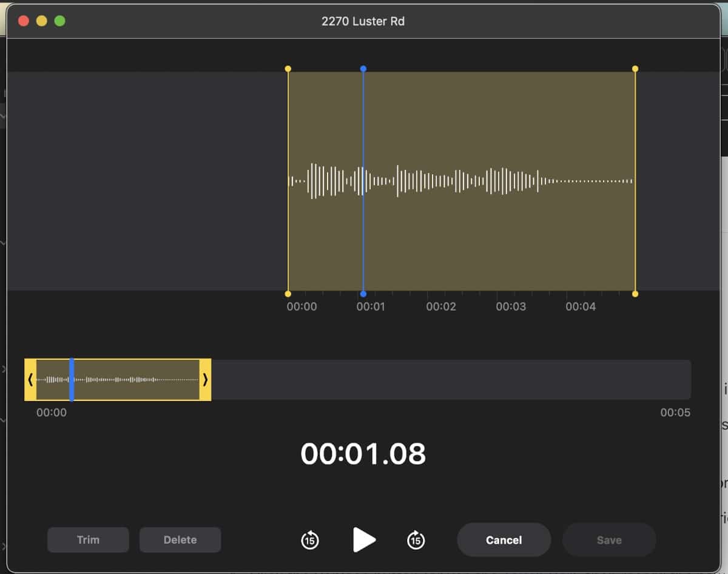Save the trimmed recording

608,539
